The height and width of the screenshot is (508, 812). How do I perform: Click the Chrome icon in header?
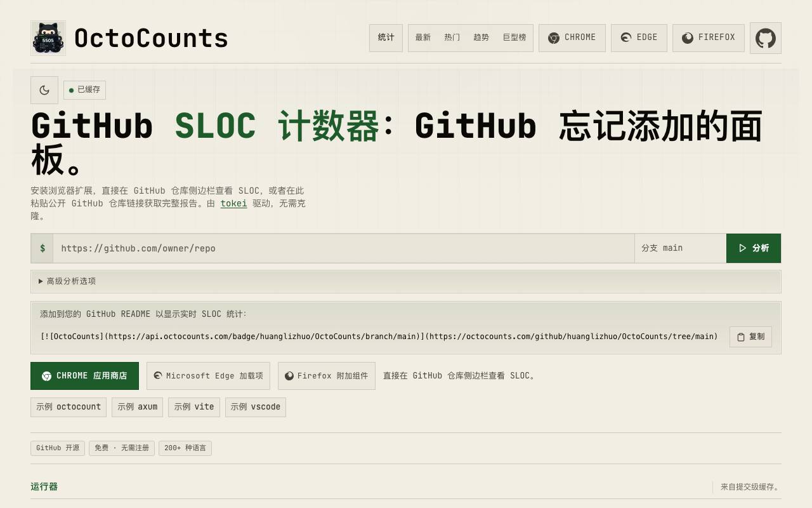[x=554, y=38]
